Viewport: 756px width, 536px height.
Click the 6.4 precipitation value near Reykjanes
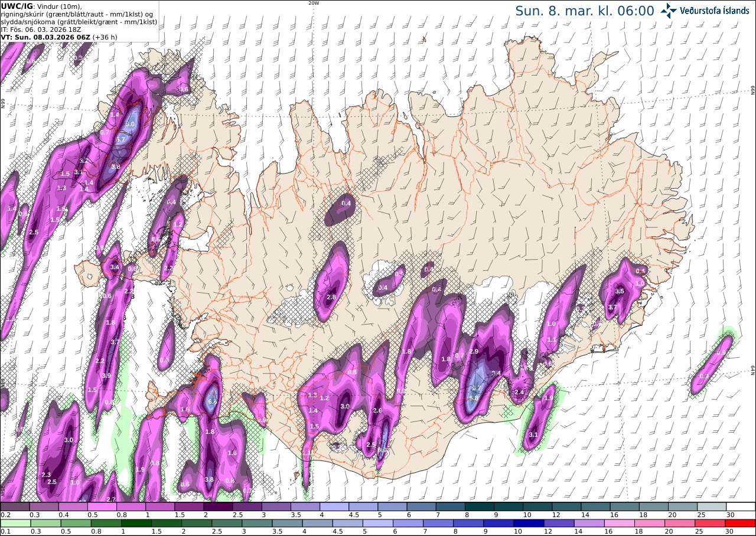pyautogui.click(x=213, y=402)
